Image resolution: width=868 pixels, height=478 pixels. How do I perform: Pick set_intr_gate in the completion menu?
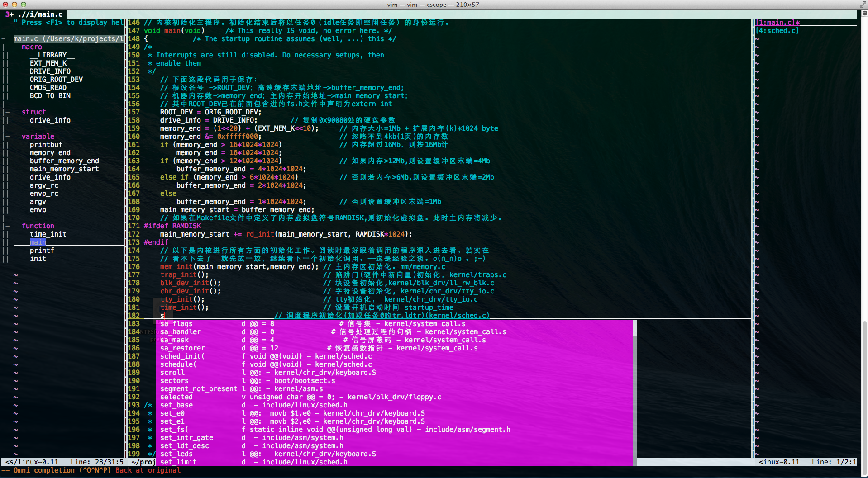[186, 438]
